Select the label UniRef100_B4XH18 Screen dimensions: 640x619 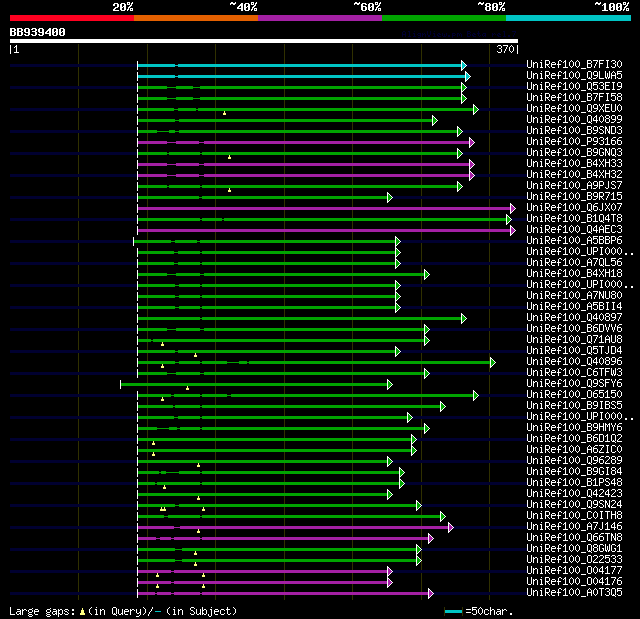(574, 274)
